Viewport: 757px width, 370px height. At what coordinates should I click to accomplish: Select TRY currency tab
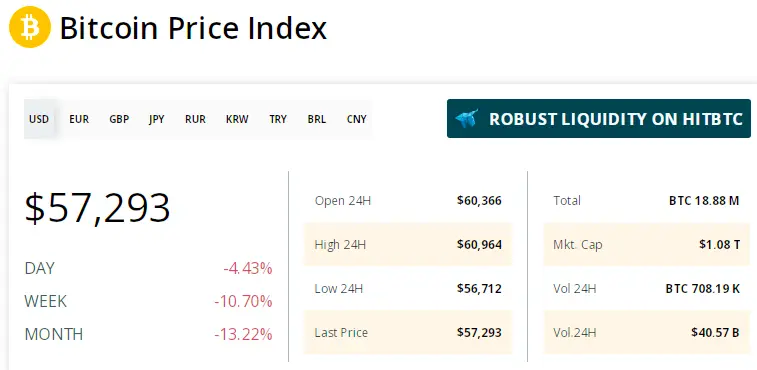point(278,119)
